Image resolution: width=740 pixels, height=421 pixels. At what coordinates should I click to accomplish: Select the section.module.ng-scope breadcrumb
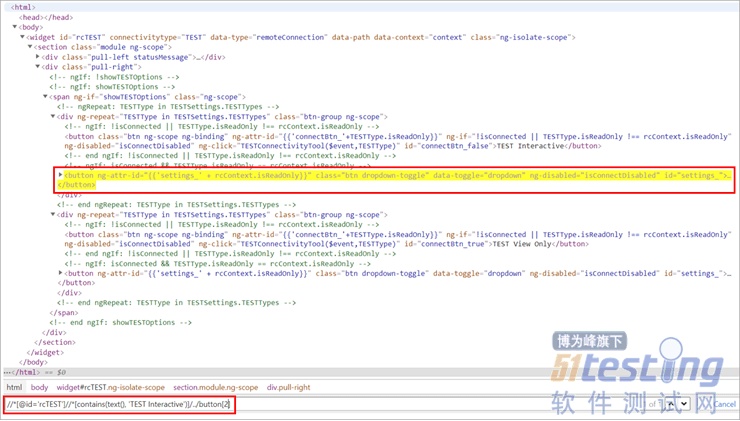tap(216, 387)
